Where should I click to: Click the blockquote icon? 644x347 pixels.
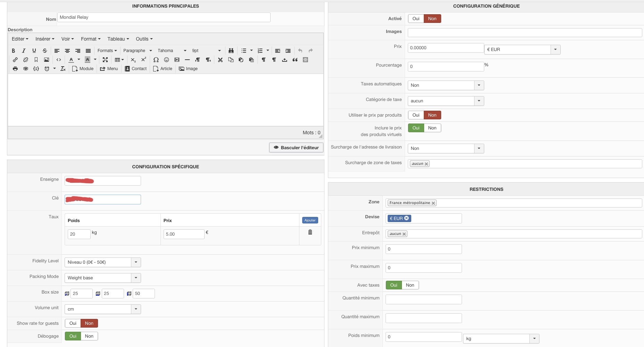pos(295,60)
